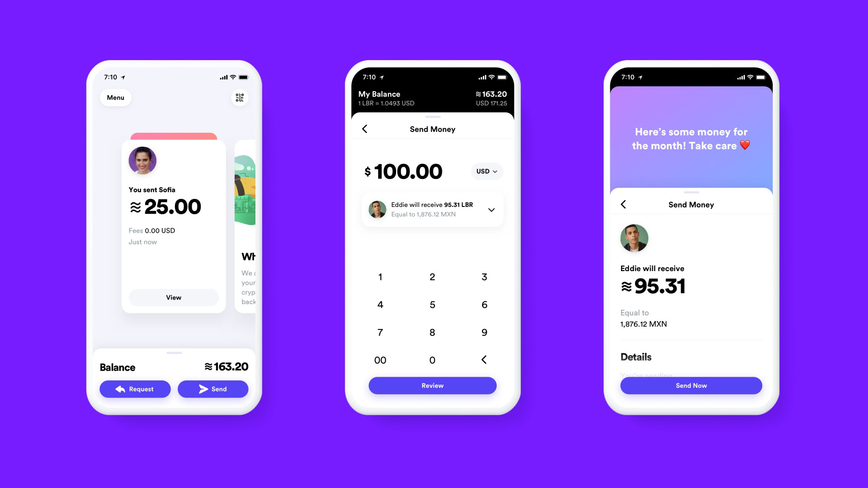
Task: Tap the back arrow on Send Money
Action: (365, 129)
